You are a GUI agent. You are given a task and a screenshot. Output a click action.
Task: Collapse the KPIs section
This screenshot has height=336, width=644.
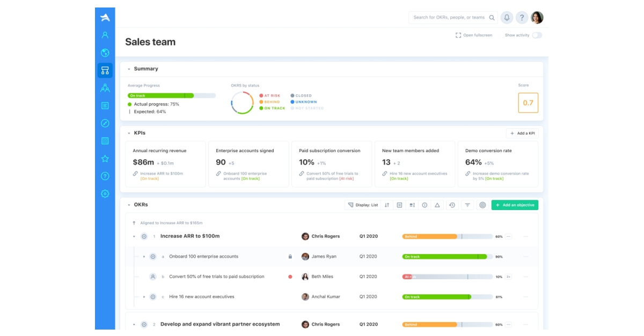click(x=129, y=133)
